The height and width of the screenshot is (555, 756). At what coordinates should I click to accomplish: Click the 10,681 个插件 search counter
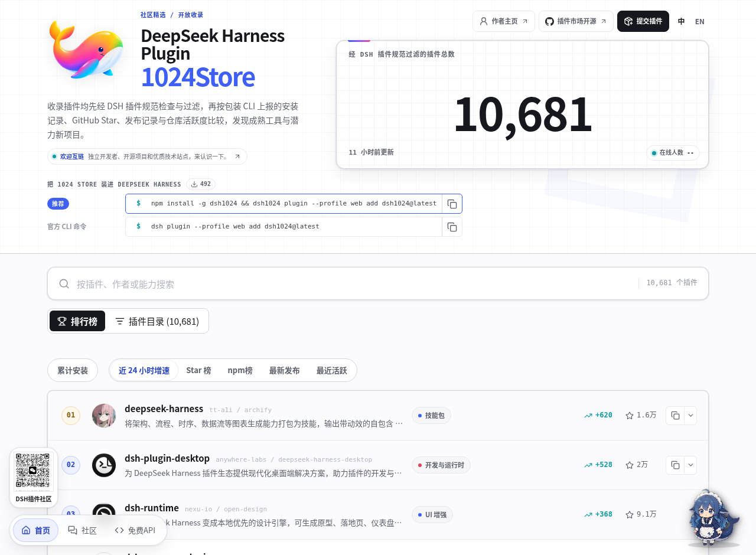pos(672,283)
